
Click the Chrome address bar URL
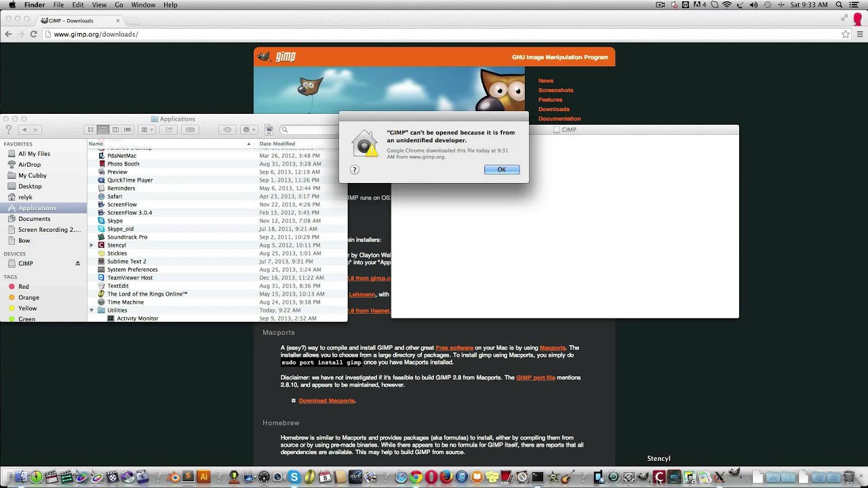[x=96, y=34]
